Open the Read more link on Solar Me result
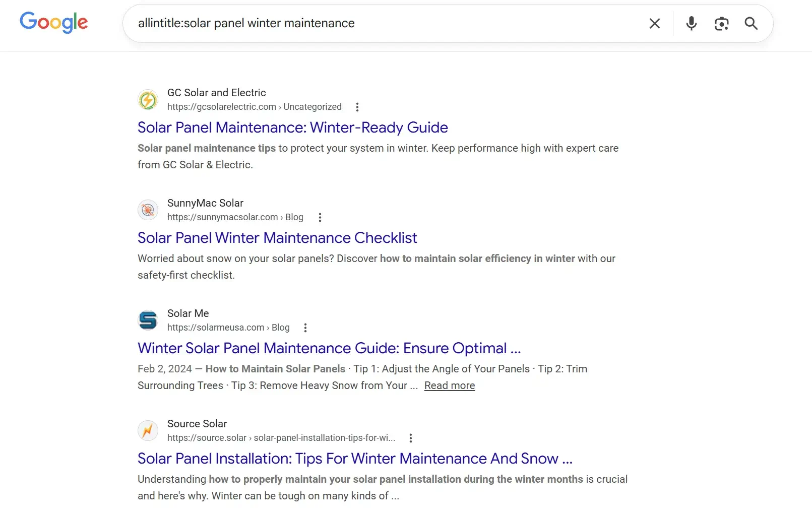This screenshot has width=812, height=517. pyautogui.click(x=449, y=385)
